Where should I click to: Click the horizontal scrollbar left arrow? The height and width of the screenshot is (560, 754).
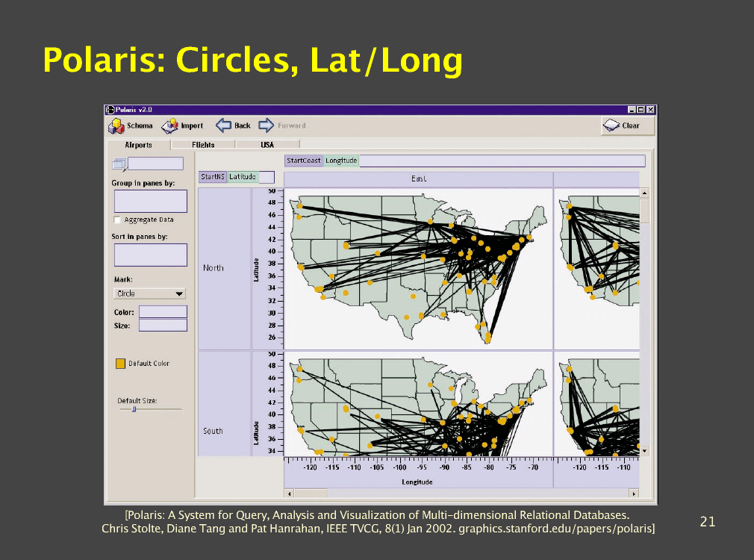[289, 494]
